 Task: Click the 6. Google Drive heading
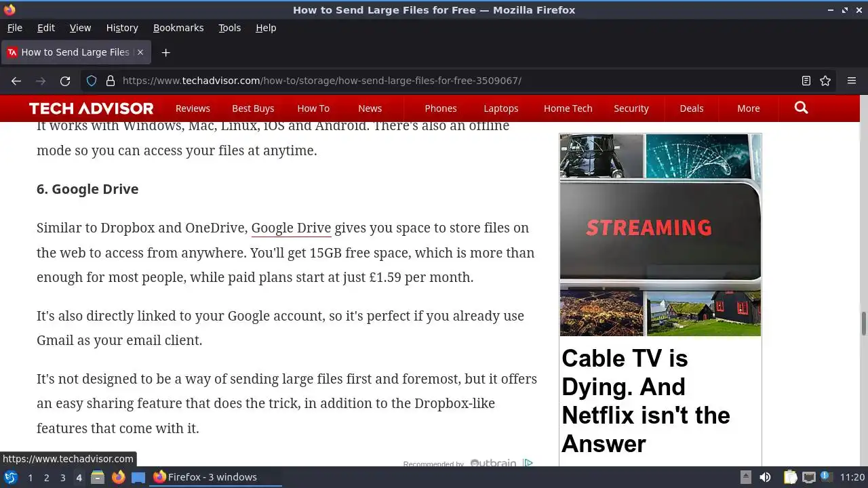click(x=87, y=189)
